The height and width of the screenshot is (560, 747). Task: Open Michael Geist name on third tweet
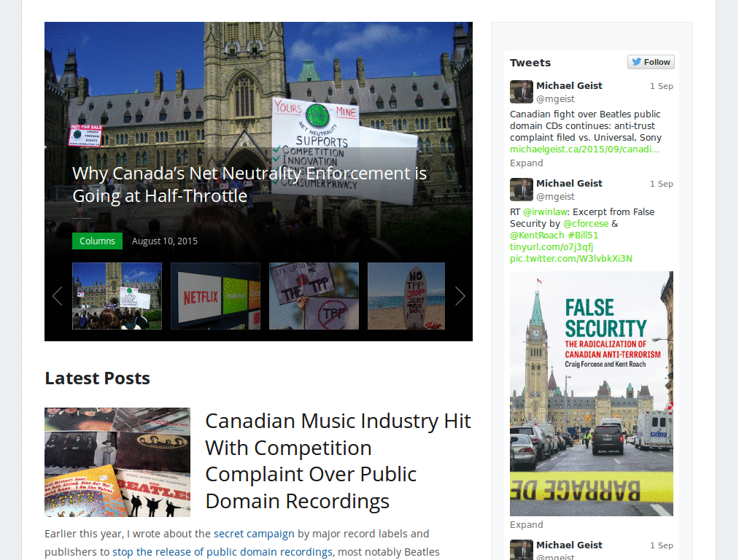[569, 545]
